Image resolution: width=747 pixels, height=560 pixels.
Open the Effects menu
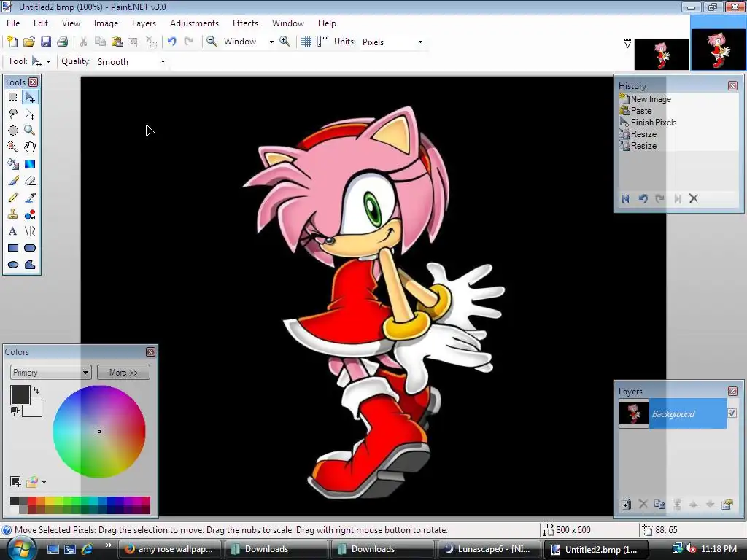click(x=245, y=23)
